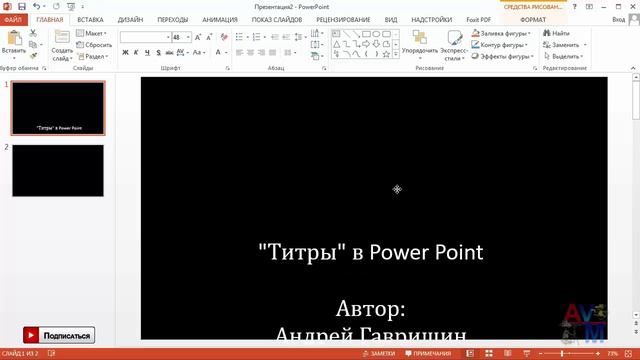This screenshot has width=640, height=360.
Task: Click the Cut scissors icon
Action: point(33,33)
